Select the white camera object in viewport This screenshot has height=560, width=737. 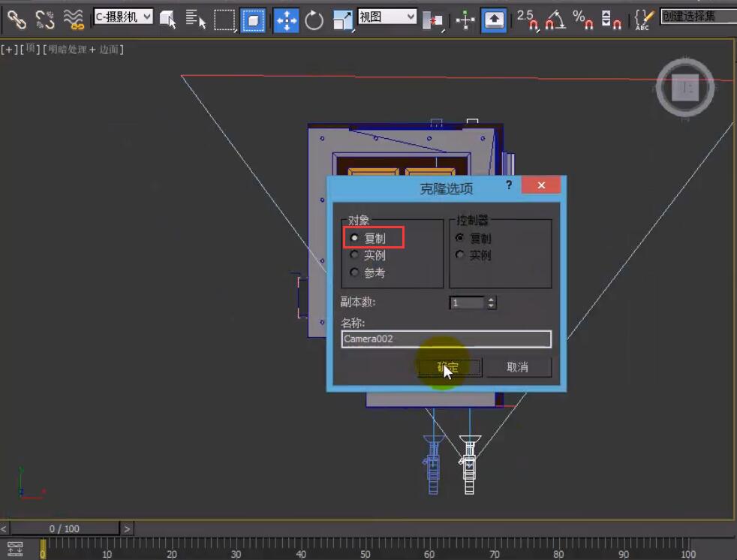click(470, 465)
